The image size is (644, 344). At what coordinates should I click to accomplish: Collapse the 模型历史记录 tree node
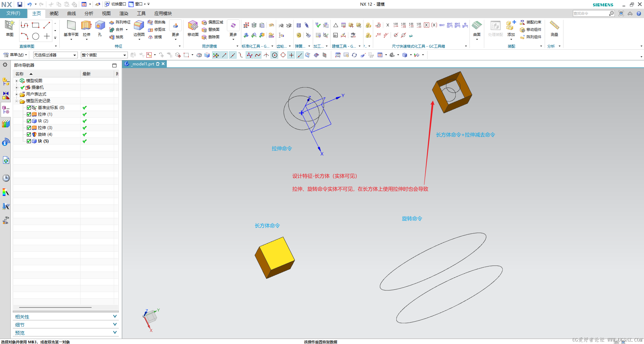pos(16,101)
